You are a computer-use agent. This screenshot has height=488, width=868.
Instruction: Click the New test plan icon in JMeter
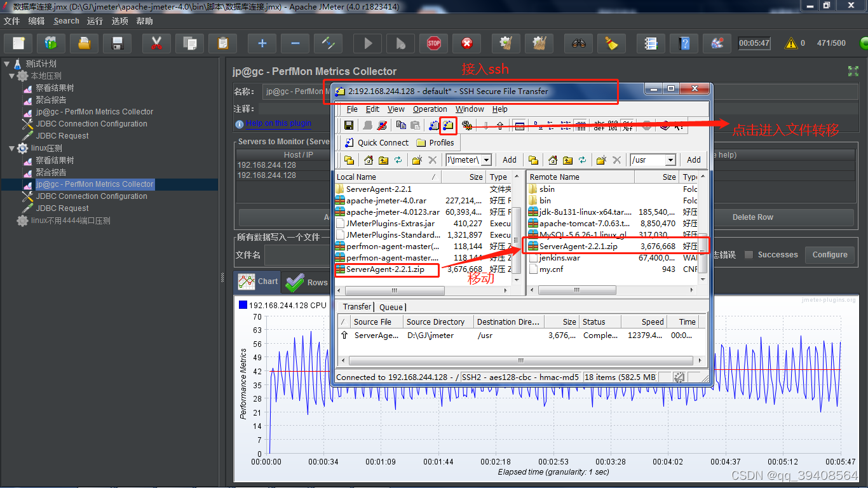[18, 43]
